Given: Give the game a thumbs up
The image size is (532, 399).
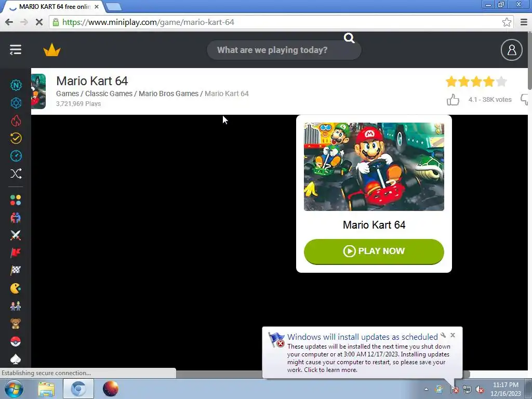Looking at the screenshot, I should (x=453, y=100).
